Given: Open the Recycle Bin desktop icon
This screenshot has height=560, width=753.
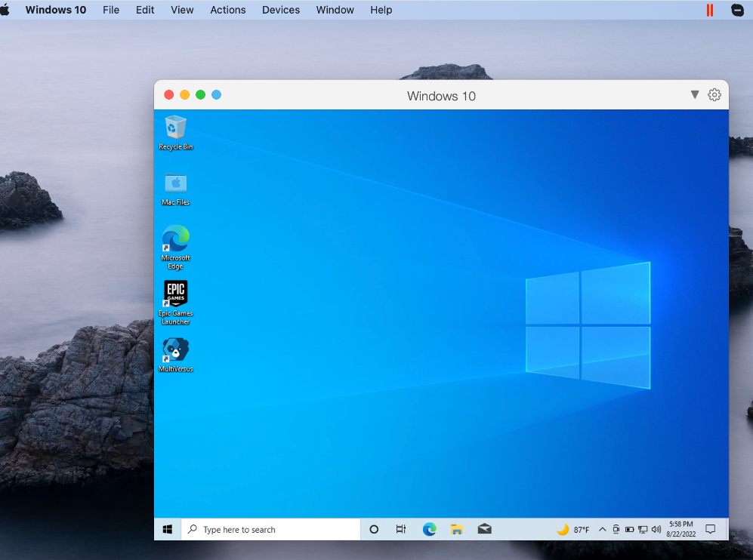Looking at the screenshot, I should 175,133.
